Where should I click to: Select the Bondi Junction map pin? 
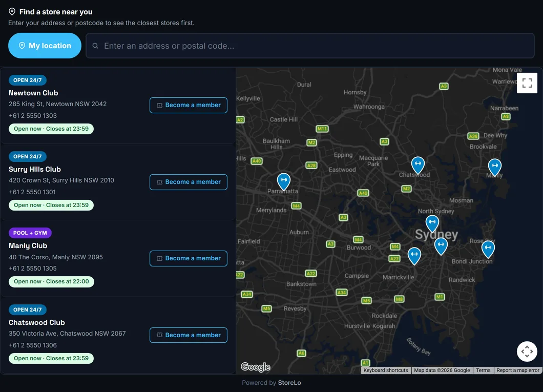click(x=488, y=250)
